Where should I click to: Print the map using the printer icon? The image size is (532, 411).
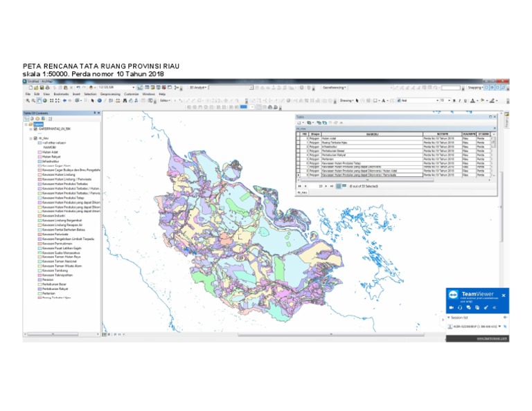(x=48, y=87)
